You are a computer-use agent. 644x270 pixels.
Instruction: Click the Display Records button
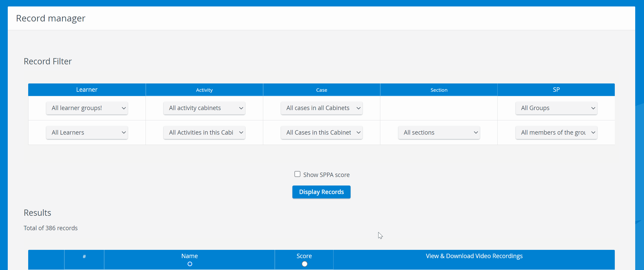coord(321,192)
